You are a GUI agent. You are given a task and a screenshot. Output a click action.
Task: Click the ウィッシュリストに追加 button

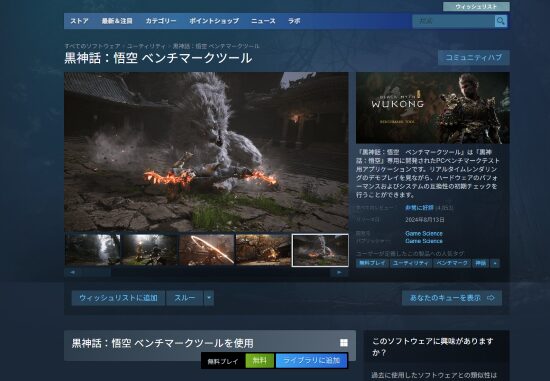coord(118,298)
